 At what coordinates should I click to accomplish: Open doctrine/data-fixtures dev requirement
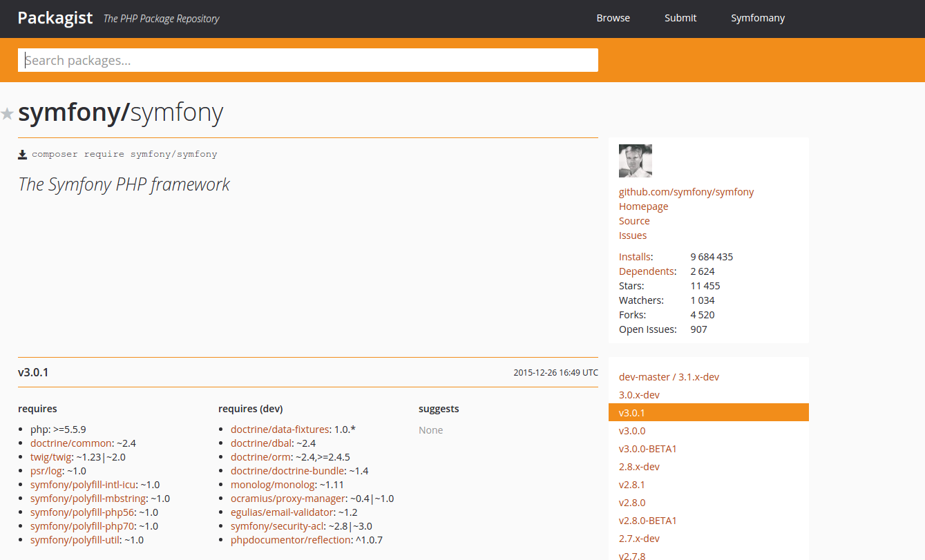pyautogui.click(x=280, y=429)
